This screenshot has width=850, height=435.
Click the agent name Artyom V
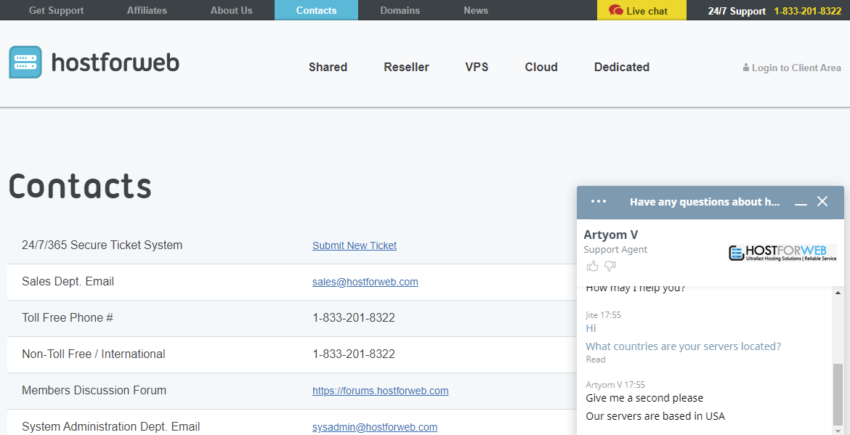pyautogui.click(x=611, y=235)
